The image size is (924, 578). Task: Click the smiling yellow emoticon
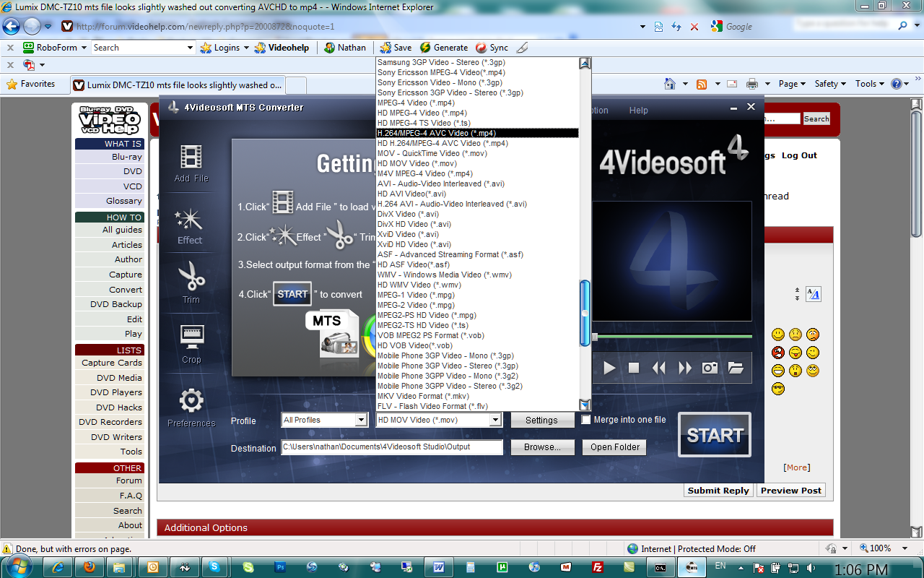[777, 335]
